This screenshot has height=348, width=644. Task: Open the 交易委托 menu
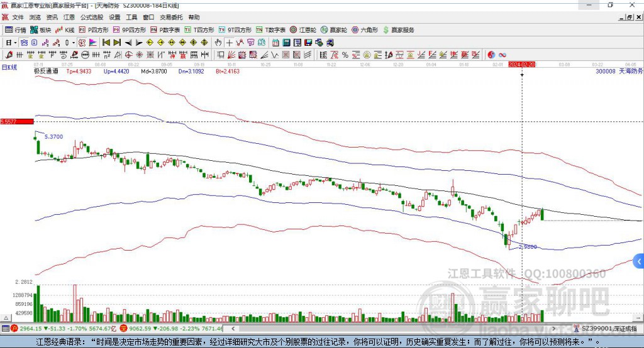click(x=171, y=17)
